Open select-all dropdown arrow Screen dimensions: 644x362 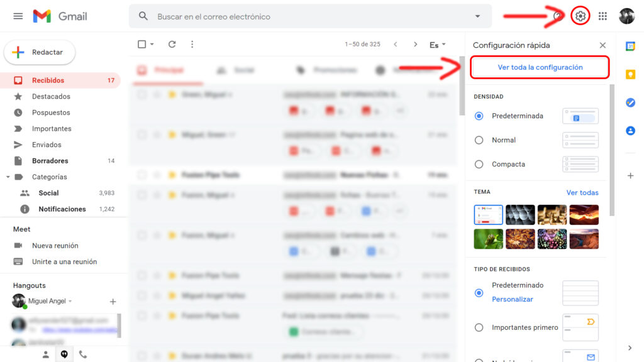coord(152,44)
